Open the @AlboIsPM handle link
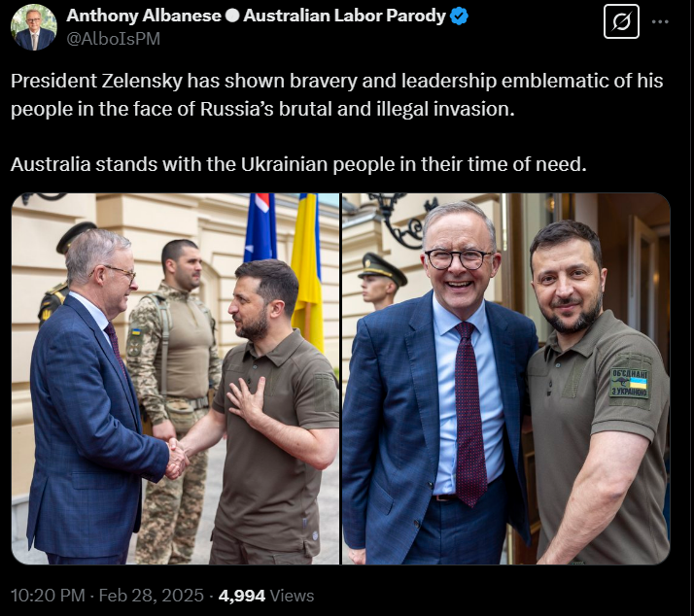 114,39
